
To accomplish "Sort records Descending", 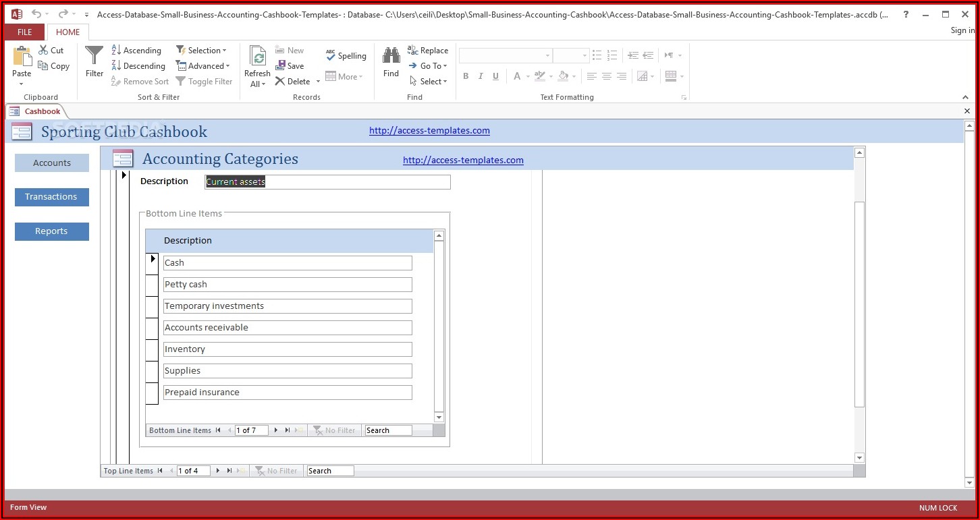I will (x=138, y=66).
